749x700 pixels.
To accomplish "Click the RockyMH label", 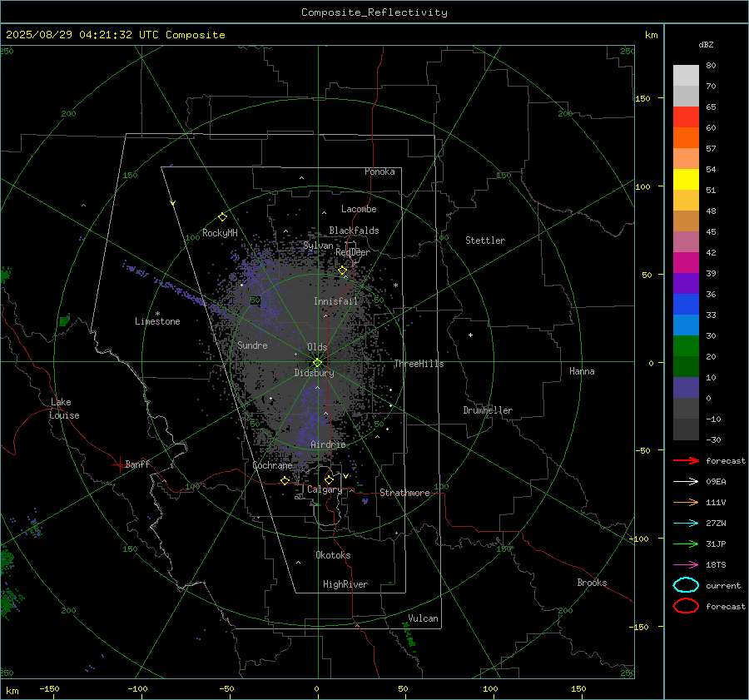I will (220, 233).
